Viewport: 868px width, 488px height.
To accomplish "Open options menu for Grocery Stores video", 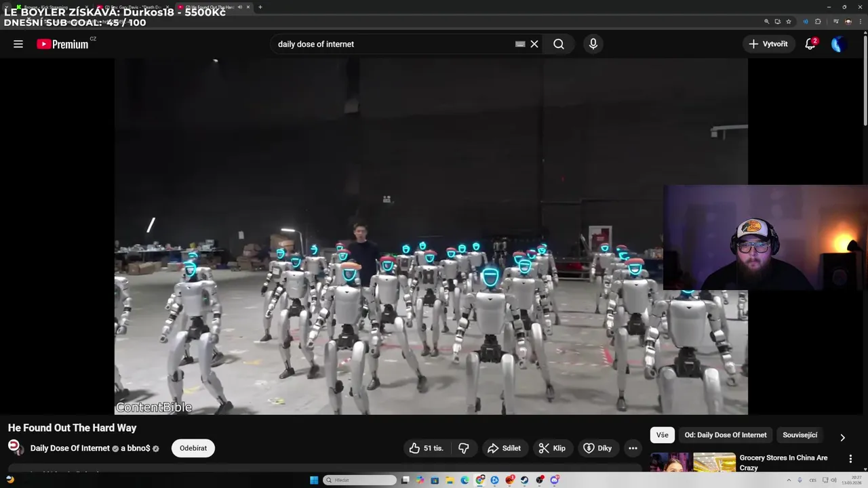I will [x=850, y=459].
